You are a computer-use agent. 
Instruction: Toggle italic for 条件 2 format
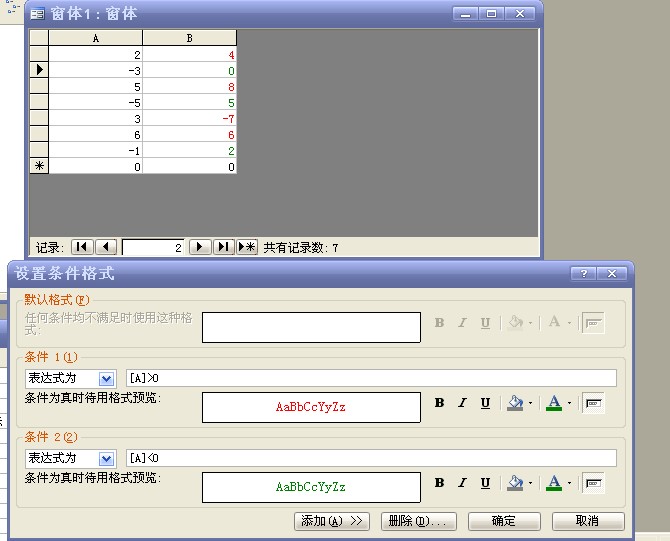coord(462,483)
